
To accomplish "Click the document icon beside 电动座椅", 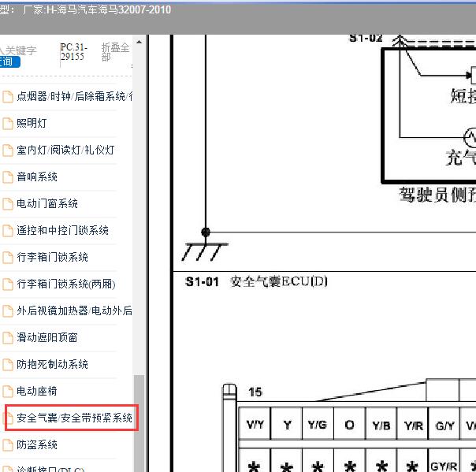I will point(8,392).
